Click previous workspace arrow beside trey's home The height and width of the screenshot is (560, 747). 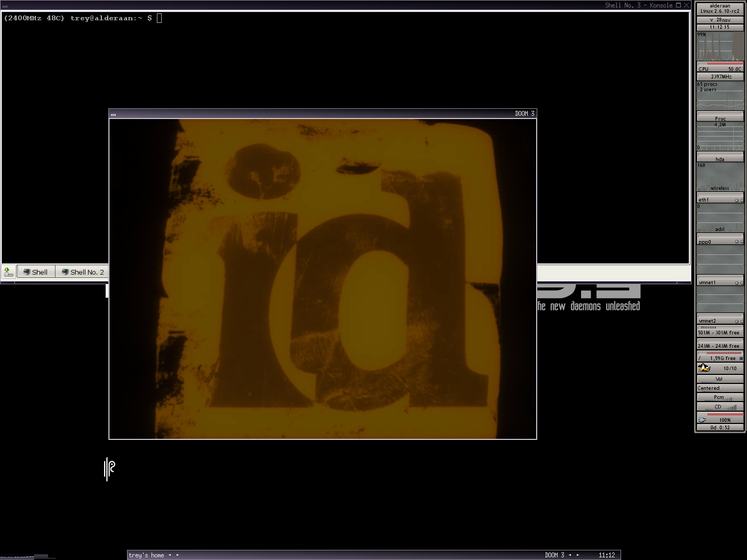coord(170,555)
